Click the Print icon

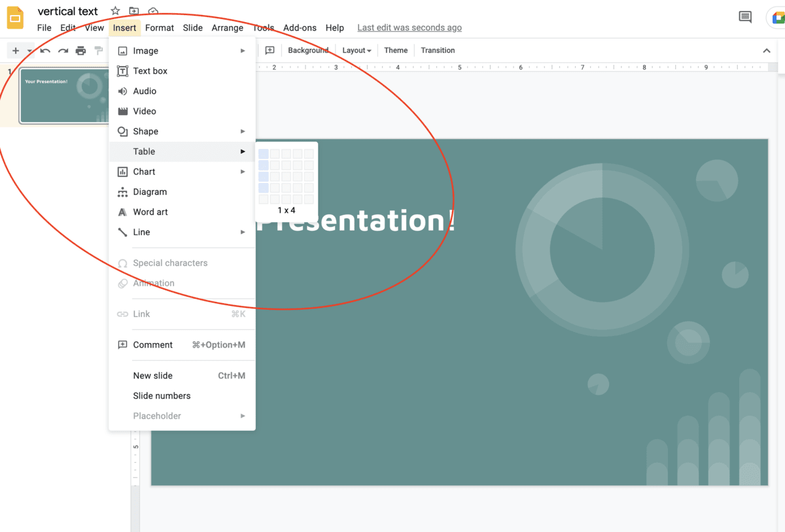[80, 50]
